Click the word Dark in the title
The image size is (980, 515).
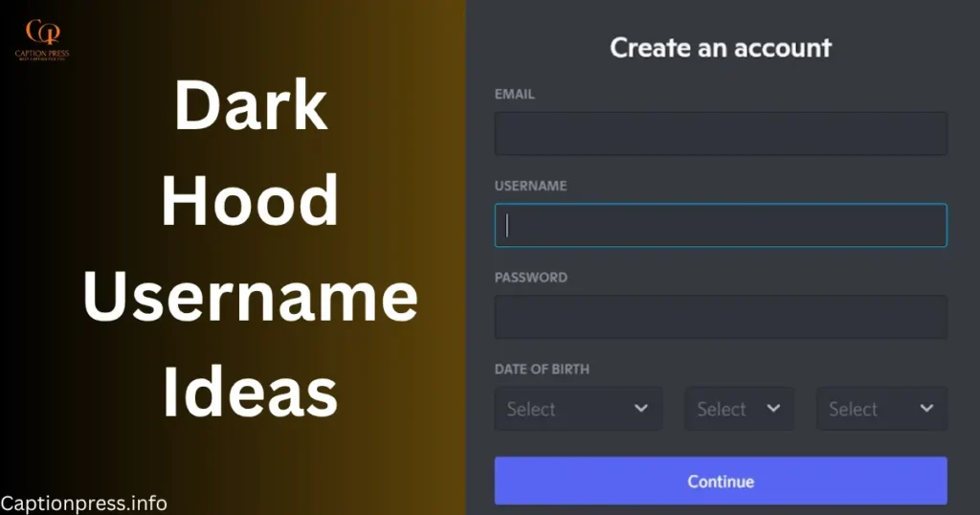point(250,106)
